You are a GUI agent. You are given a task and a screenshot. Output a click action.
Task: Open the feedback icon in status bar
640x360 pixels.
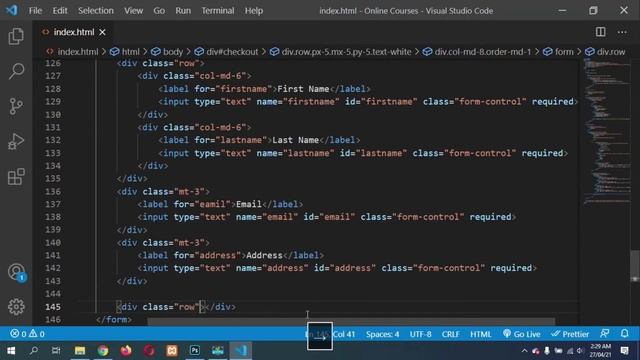605,334
